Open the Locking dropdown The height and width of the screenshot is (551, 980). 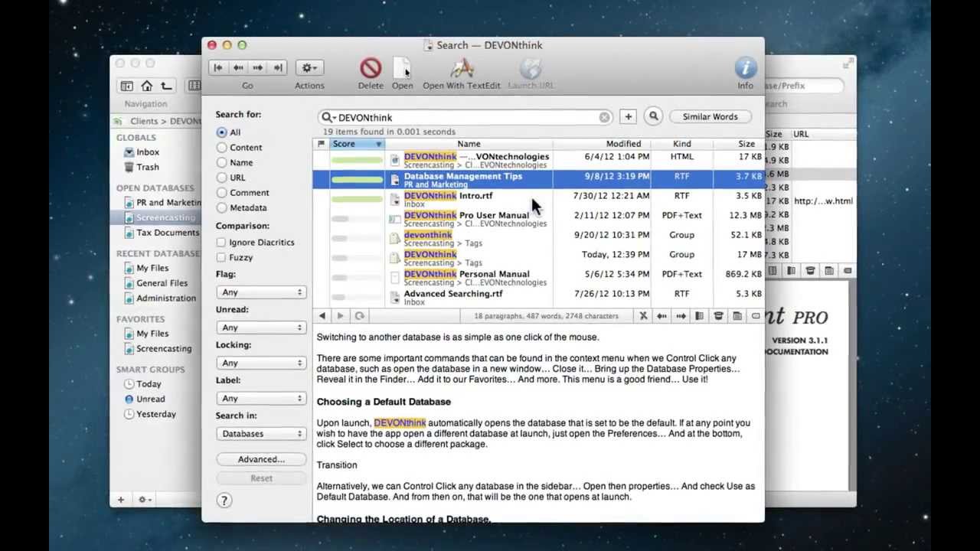coord(261,363)
